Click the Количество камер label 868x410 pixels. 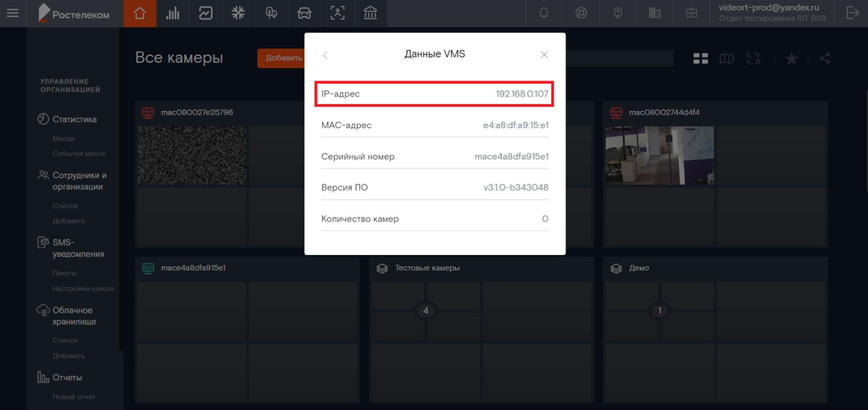pos(359,219)
